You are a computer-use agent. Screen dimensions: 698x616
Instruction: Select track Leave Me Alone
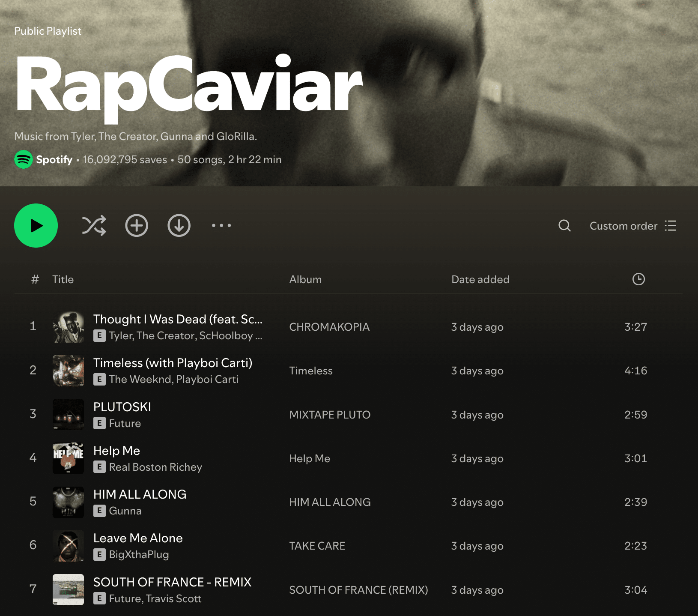click(x=138, y=538)
